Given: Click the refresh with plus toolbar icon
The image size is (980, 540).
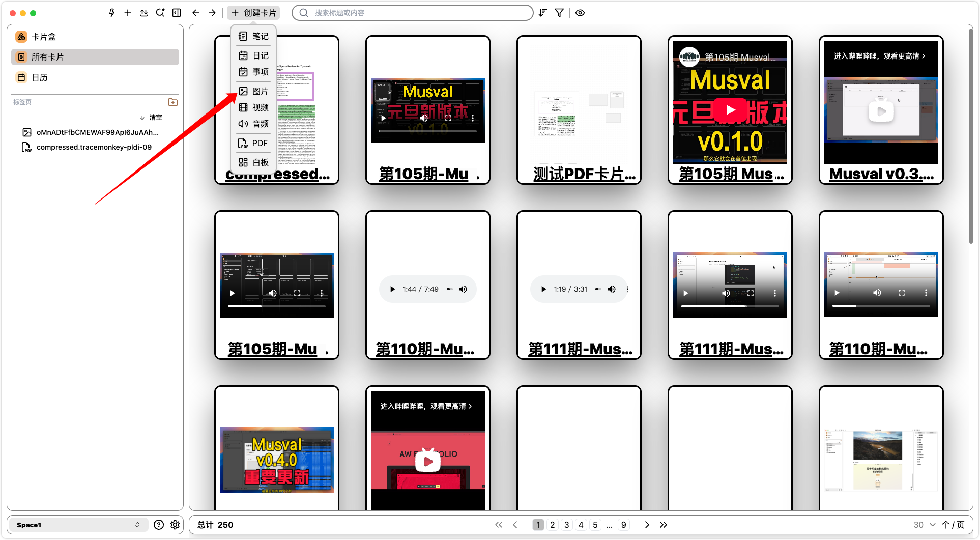Looking at the screenshot, I should (x=160, y=13).
